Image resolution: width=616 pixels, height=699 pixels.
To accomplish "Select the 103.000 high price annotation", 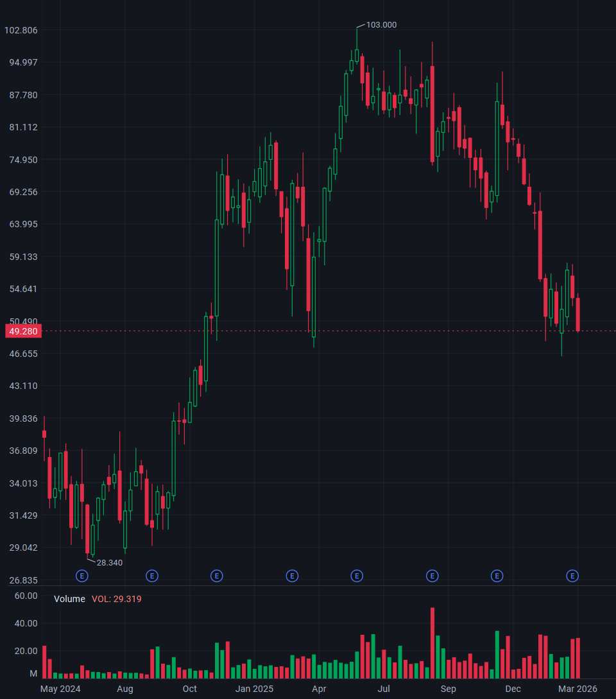I will (381, 25).
